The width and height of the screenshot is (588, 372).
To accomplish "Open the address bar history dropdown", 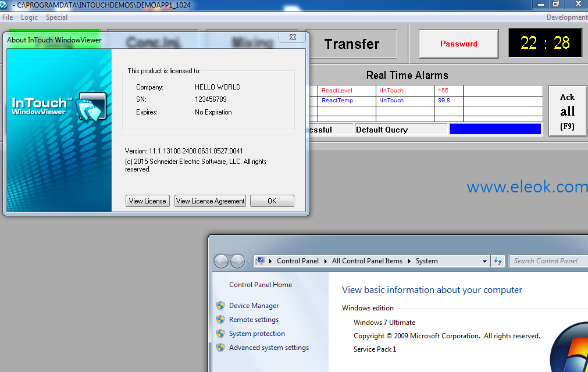I will 484,261.
